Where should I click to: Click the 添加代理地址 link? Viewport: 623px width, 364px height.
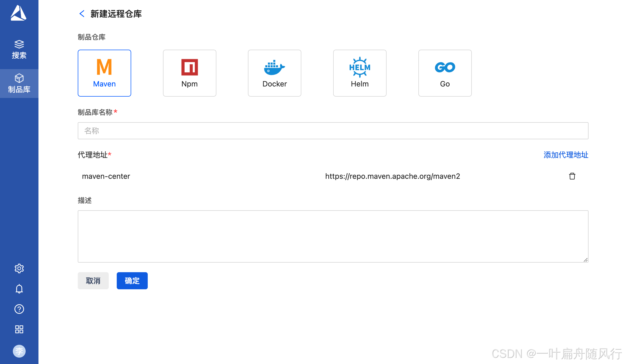click(566, 155)
